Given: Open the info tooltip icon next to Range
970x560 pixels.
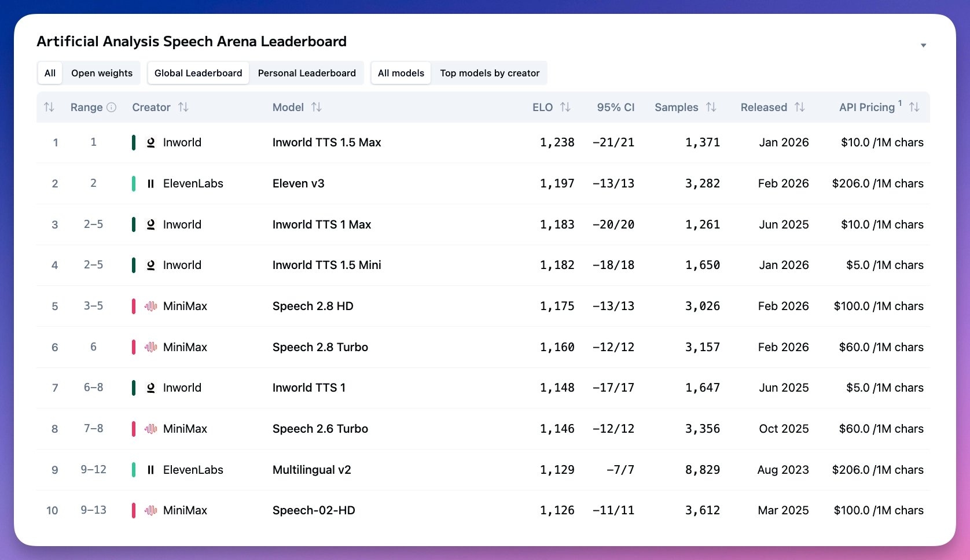Looking at the screenshot, I should coord(112,107).
